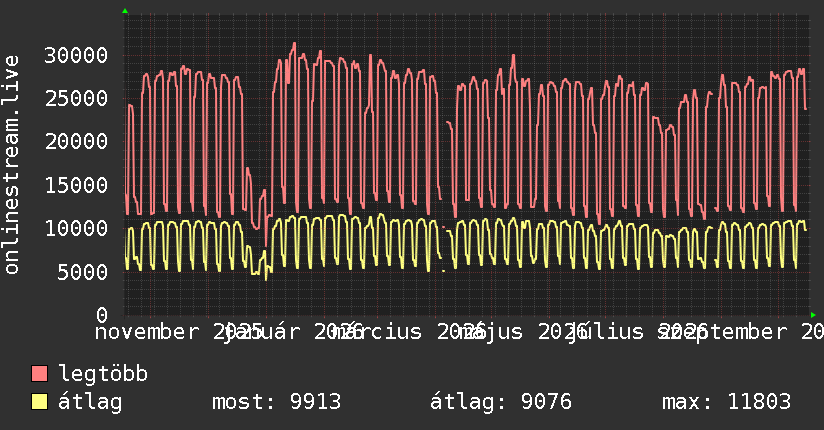
Task: Click the 5000 y-axis label
Action: point(83,272)
